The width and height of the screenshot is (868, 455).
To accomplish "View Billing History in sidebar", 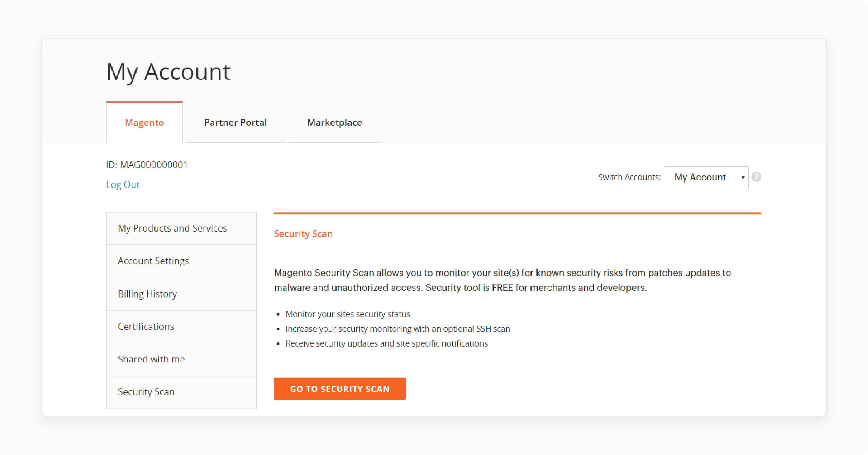I will tap(181, 294).
